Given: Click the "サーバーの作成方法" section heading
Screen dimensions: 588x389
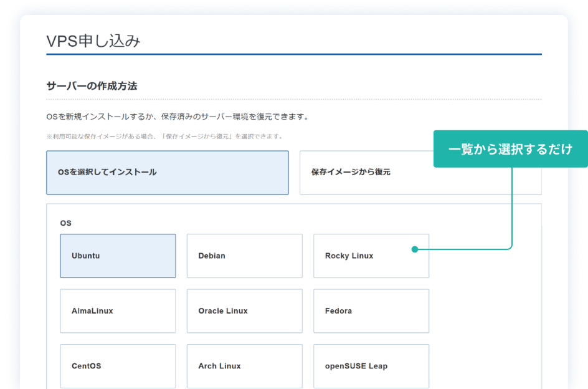Looking at the screenshot, I should [92, 86].
